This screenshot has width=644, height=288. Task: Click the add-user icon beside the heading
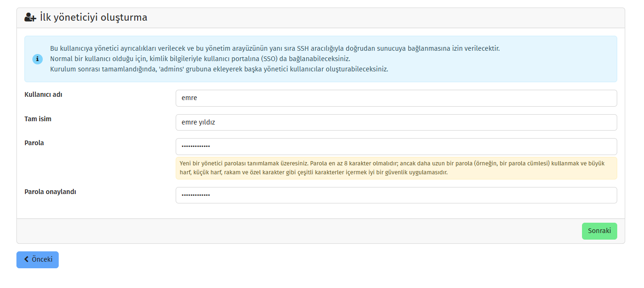click(30, 18)
